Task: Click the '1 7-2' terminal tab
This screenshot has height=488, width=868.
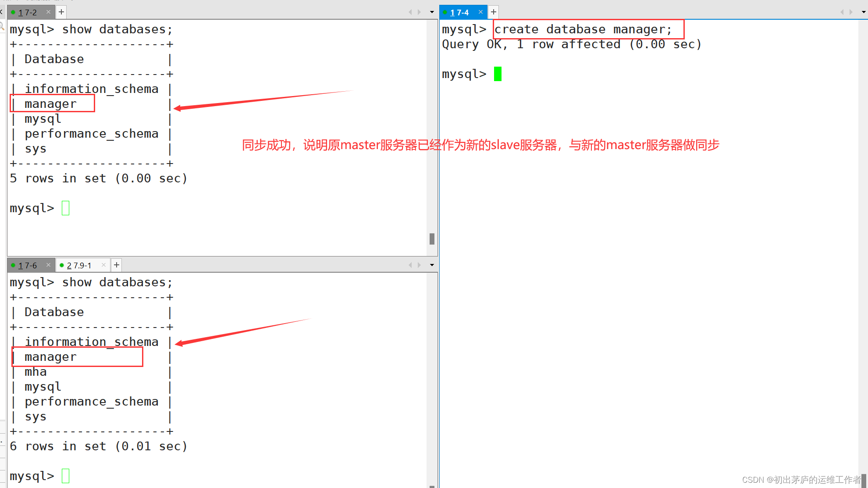Action: click(x=28, y=12)
